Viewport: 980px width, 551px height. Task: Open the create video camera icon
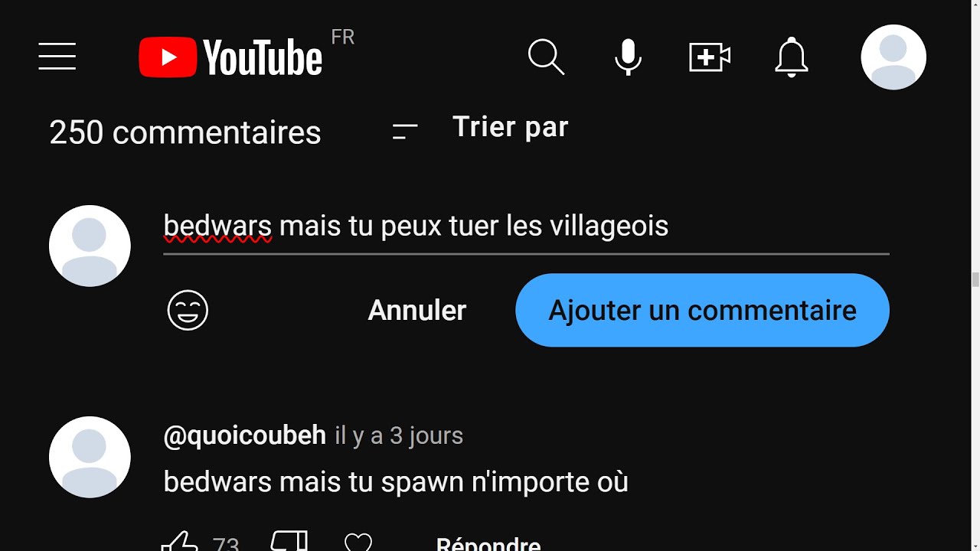(x=710, y=57)
